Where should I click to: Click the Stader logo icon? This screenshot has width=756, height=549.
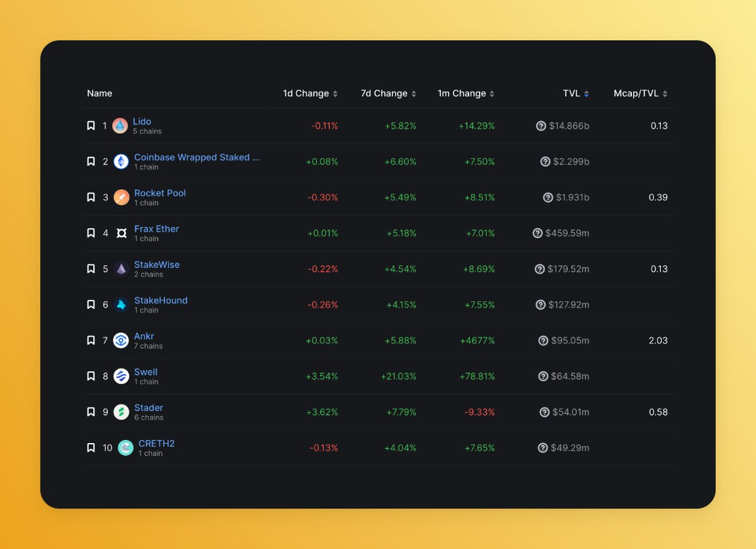(x=121, y=412)
